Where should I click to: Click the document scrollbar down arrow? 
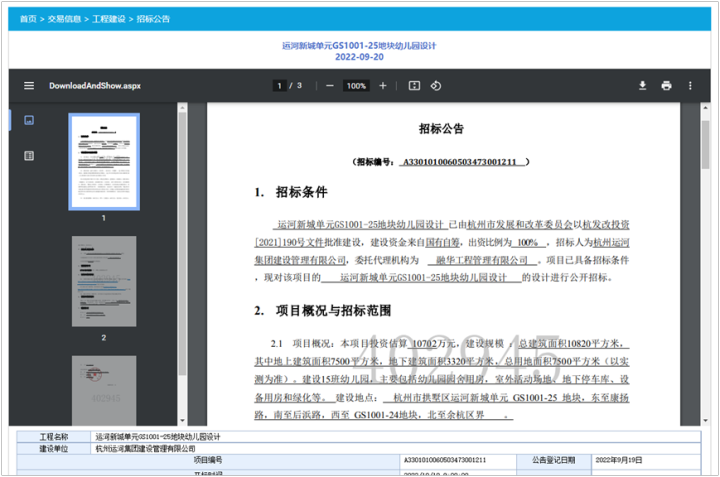(x=706, y=420)
